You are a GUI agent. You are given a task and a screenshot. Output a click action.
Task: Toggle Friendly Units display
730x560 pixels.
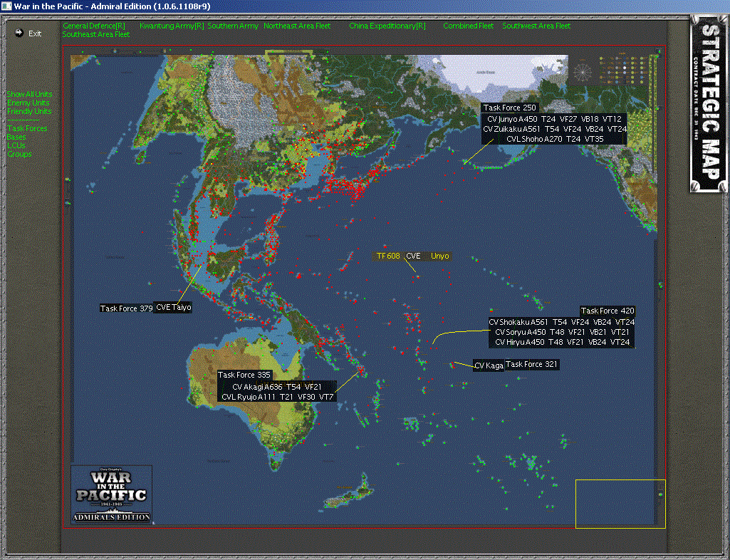pos(29,111)
